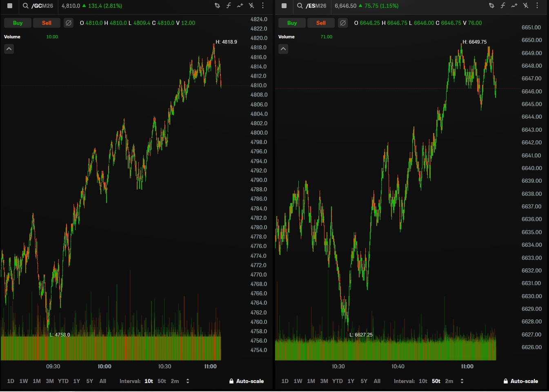
Task: Click the Volume label on /ESM26 chart
Action: click(x=287, y=37)
